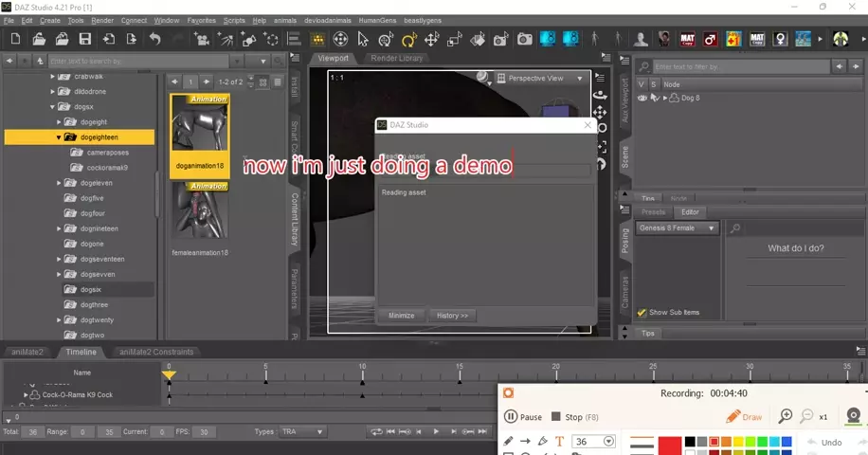The height and width of the screenshot is (455, 868).
Task: Click the Undo arrow in main toolbar
Action: pos(154,40)
